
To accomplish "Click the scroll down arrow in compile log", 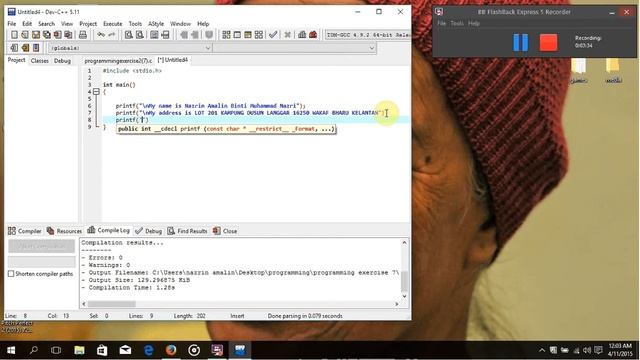I will pos(404,296).
